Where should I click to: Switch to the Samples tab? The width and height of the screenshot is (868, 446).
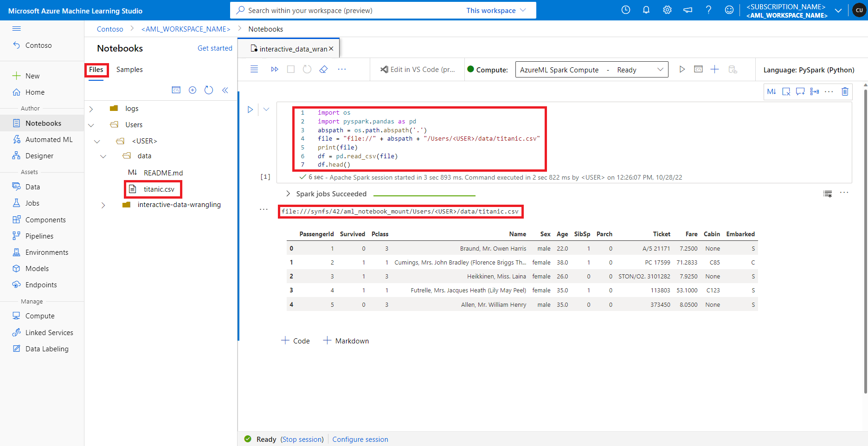pos(129,69)
